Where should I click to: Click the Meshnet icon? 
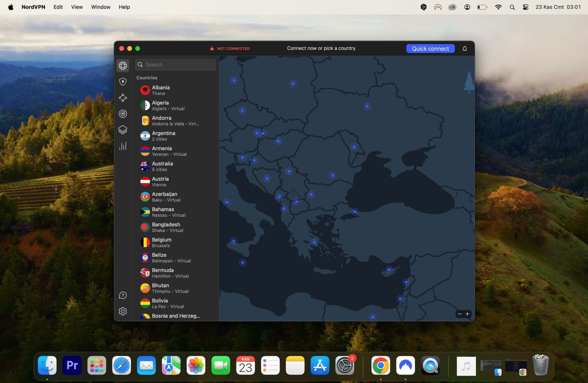point(123,97)
